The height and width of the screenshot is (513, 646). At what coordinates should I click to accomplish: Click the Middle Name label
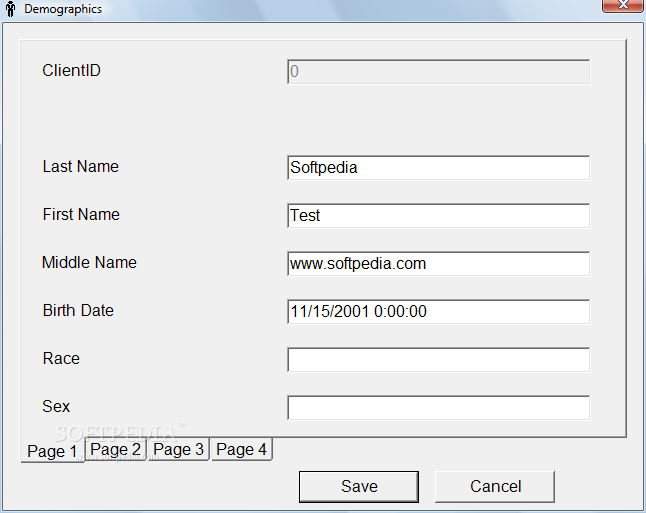coord(89,262)
